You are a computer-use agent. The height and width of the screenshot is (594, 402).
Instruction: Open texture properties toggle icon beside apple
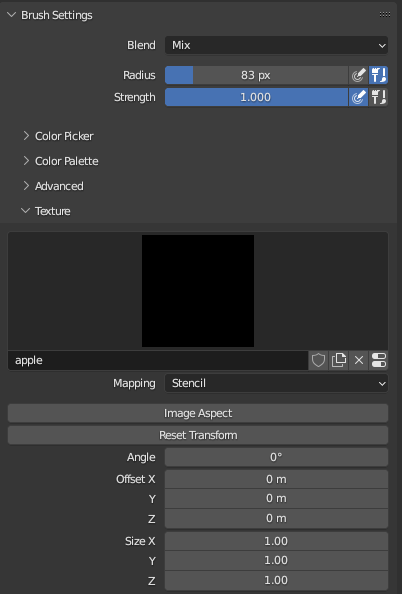click(x=379, y=360)
